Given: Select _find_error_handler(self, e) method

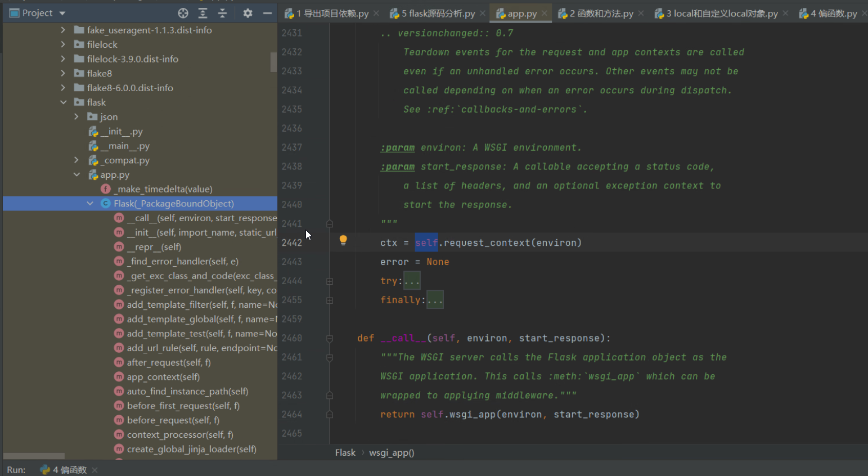Looking at the screenshot, I should (x=177, y=261).
